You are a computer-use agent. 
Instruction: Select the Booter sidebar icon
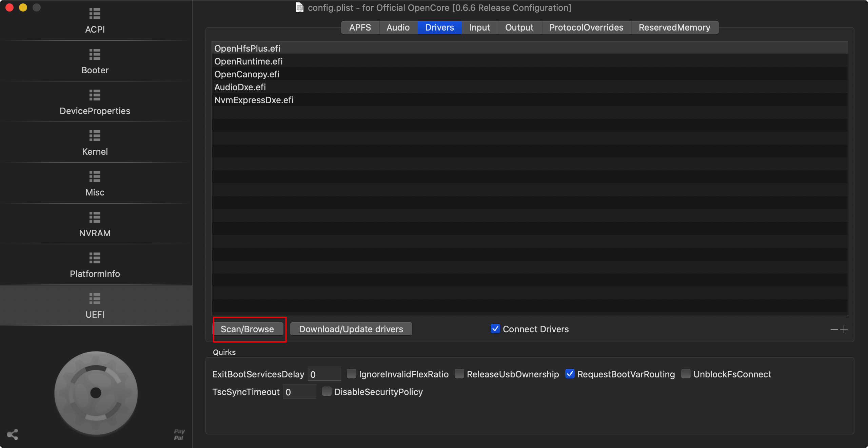[95, 55]
